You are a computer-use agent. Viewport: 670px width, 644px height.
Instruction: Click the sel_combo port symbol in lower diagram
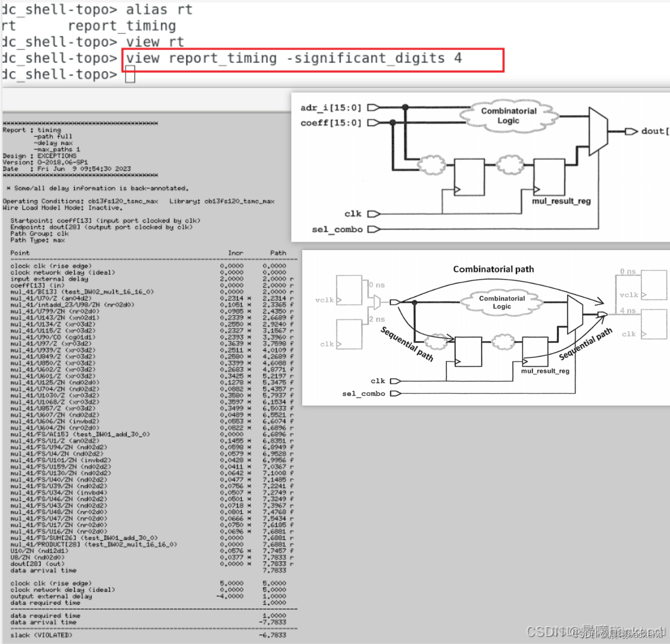coord(394,393)
